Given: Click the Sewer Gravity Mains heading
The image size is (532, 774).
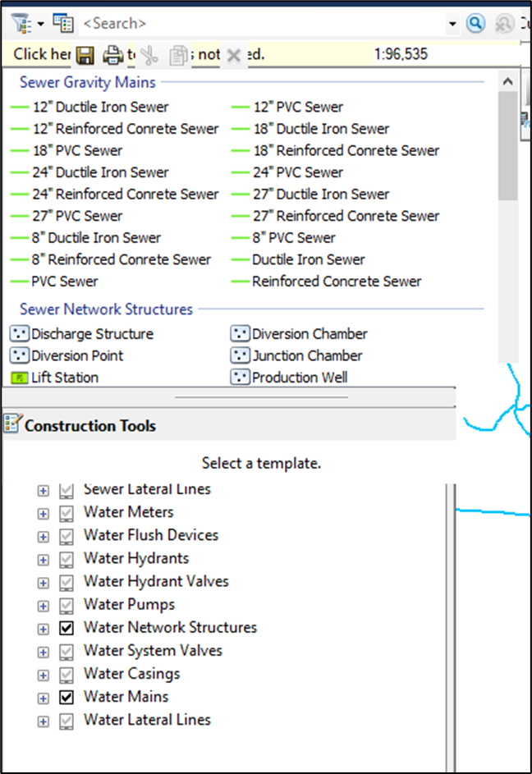Looking at the screenshot, I should click(86, 82).
